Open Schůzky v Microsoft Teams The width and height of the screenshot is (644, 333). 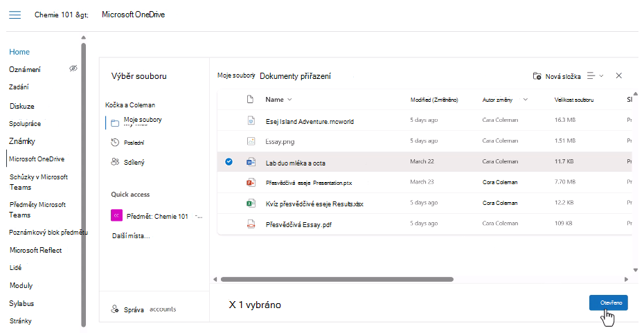tap(39, 182)
